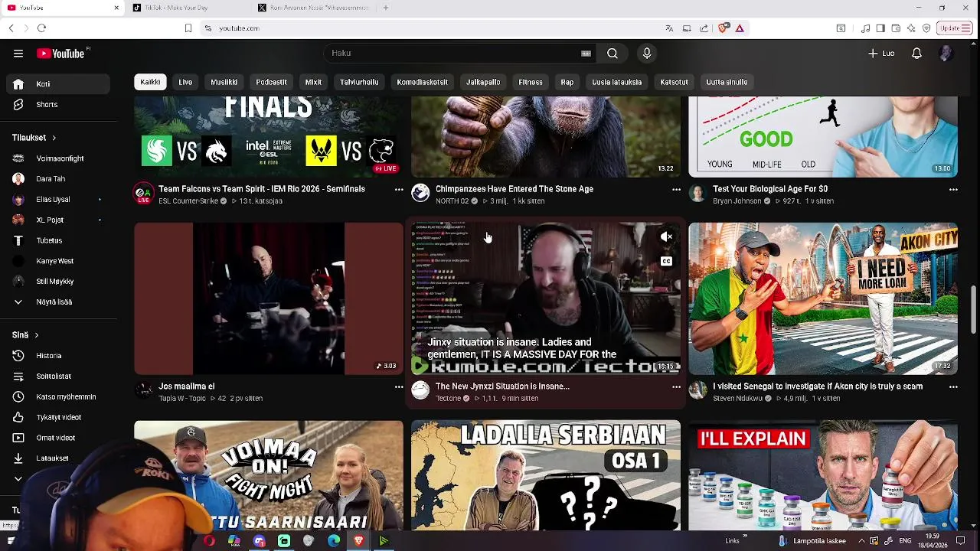The image size is (980, 551).
Task: Toggle captions on Tectone video preview
Action: point(666,262)
